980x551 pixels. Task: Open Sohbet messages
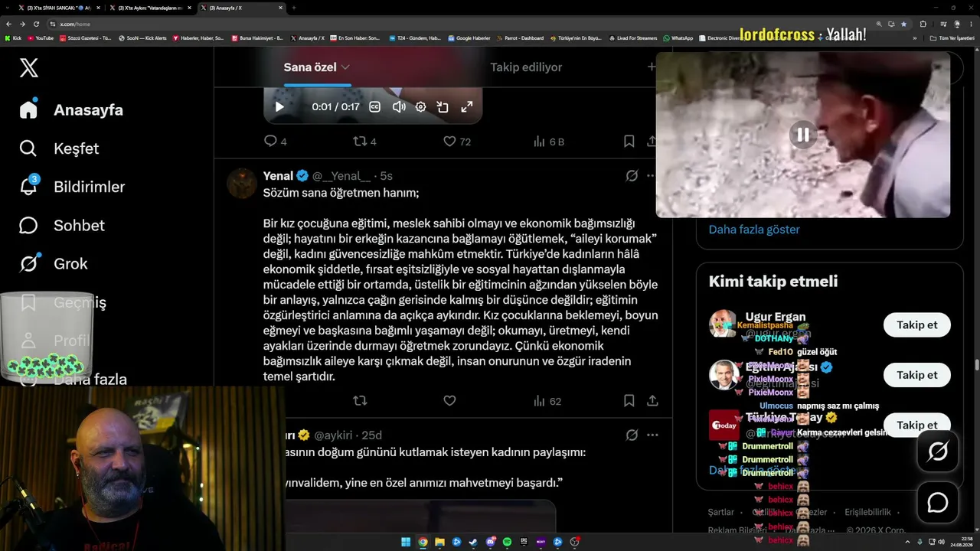(x=62, y=225)
